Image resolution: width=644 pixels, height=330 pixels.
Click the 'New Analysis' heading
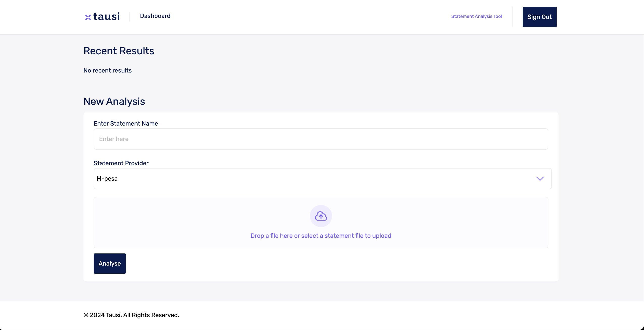tap(114, 101)
